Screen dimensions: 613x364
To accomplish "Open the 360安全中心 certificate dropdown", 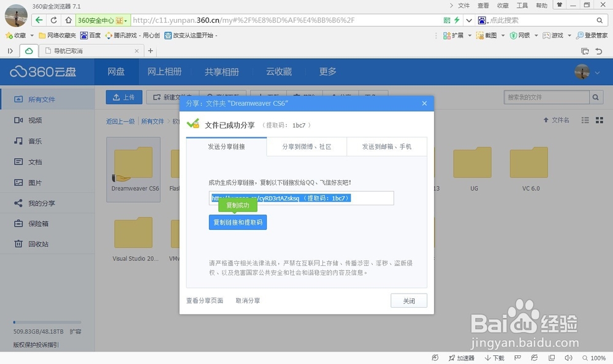I will click(x=103, y=20).
